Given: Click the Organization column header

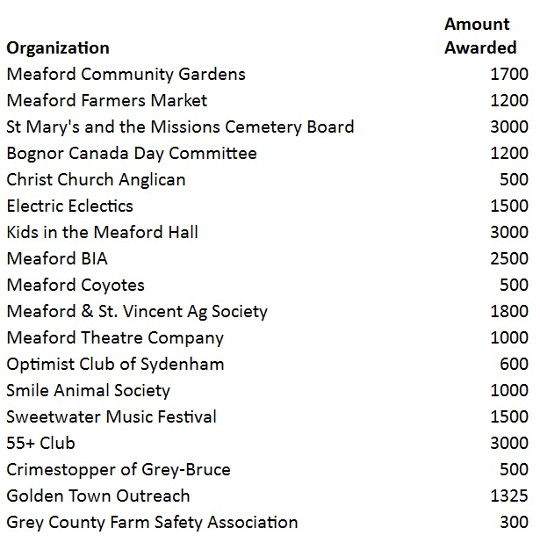Looking at the screenshot, I should coord(58,48).
